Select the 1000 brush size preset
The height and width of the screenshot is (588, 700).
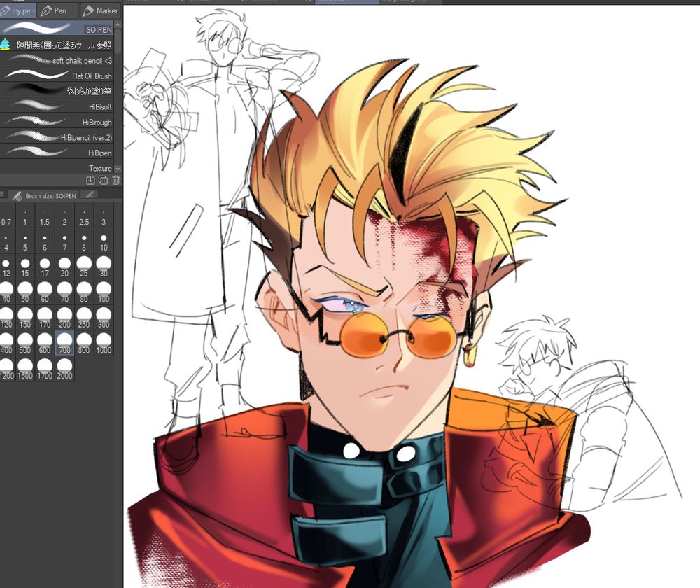click(104, 343)
